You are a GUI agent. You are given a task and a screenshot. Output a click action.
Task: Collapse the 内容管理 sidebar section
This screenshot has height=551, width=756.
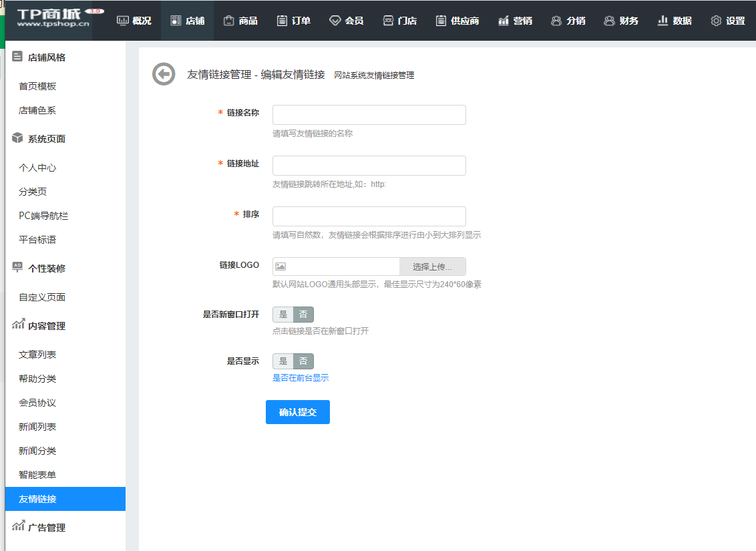[46, 326]
